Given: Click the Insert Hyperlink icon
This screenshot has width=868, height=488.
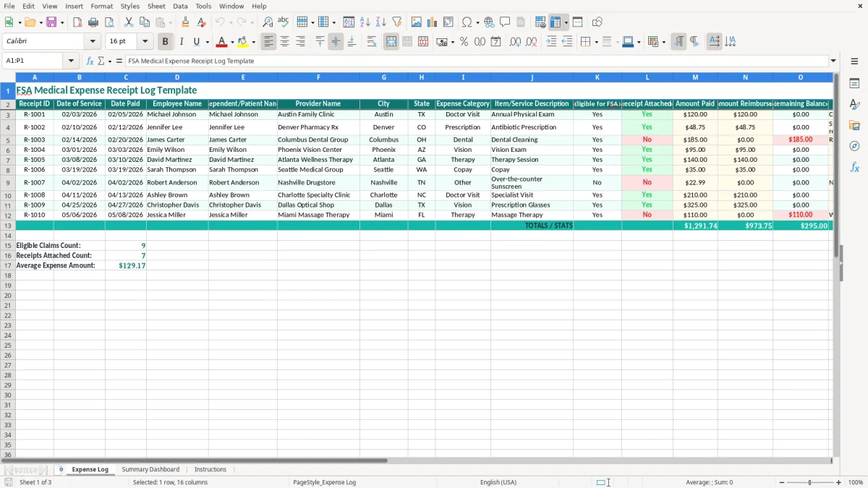Looking at the screenshot, I should pos(489,22).
